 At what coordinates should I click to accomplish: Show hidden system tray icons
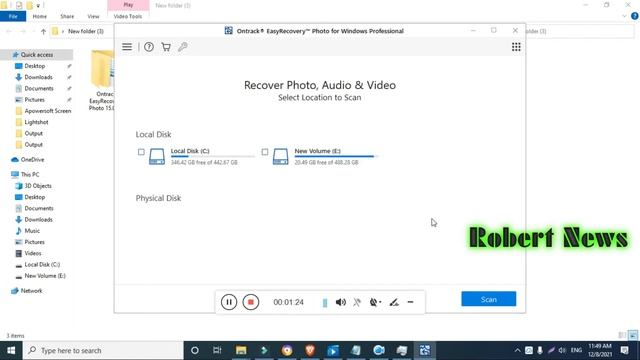(517, 350)
